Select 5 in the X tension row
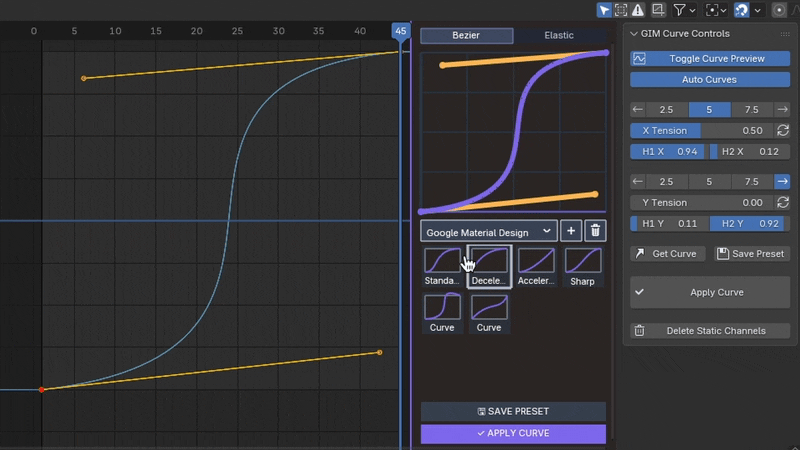 pyautogui.click(x=709, y=110)
